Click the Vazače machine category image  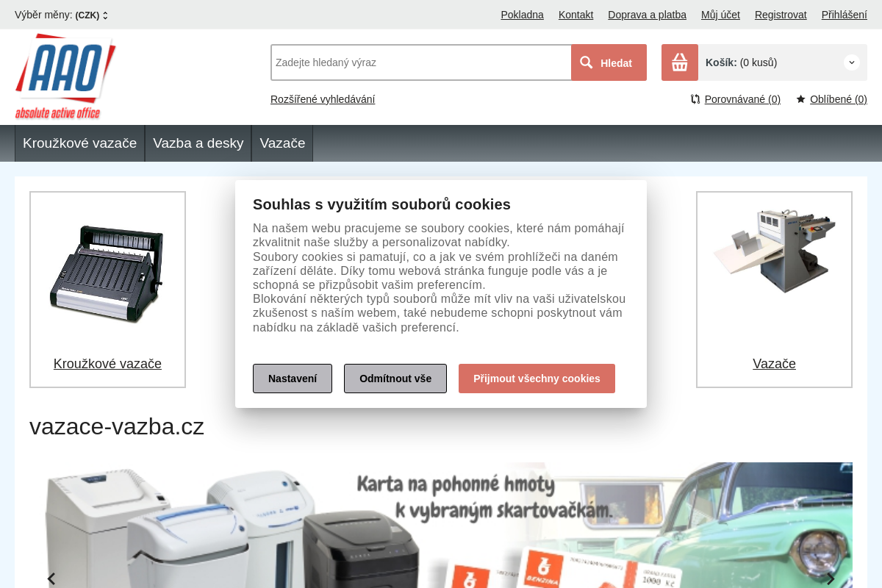tap(774, 250)
